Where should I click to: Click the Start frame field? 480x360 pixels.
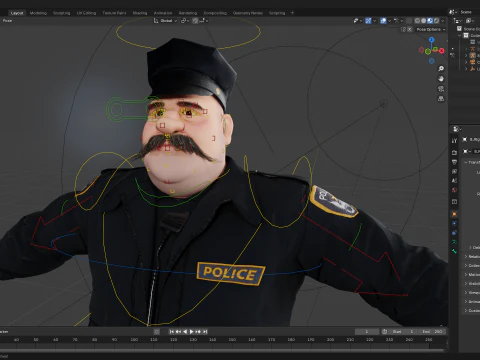pos(403,332)
